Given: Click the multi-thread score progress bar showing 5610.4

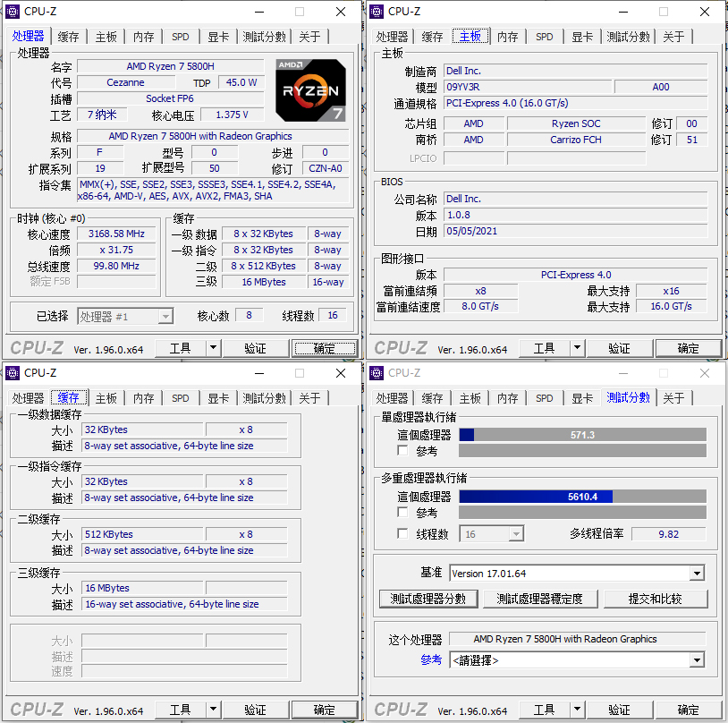Looking at the screenshot, I should pos(582,495).
